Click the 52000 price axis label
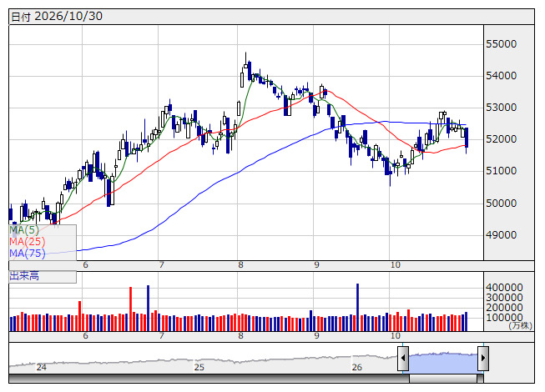 coord(501,139)
